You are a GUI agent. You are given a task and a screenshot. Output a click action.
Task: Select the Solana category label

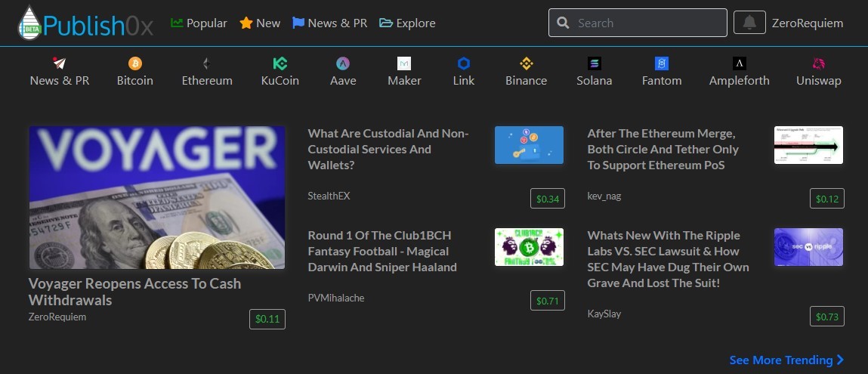[x=594, y=81]
